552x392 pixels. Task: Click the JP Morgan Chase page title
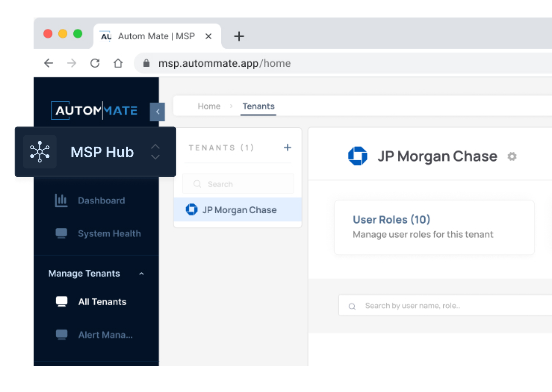437,156
